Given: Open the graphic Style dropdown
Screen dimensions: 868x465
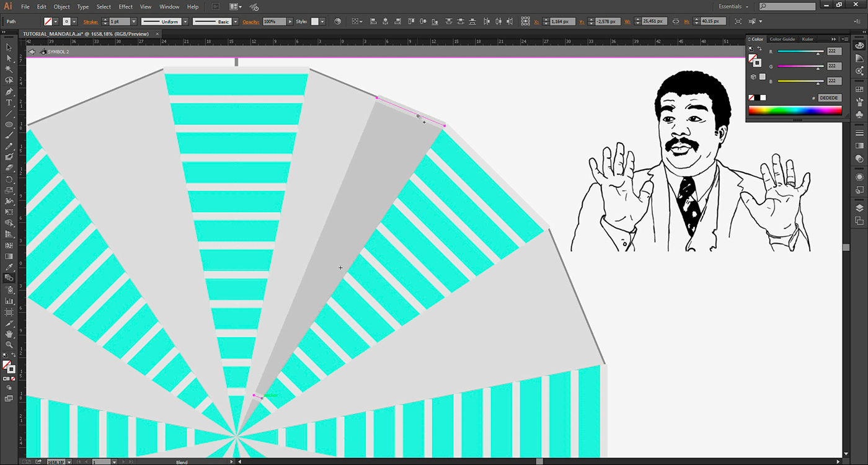Looking at the screenshot, I should pos(323,22).
